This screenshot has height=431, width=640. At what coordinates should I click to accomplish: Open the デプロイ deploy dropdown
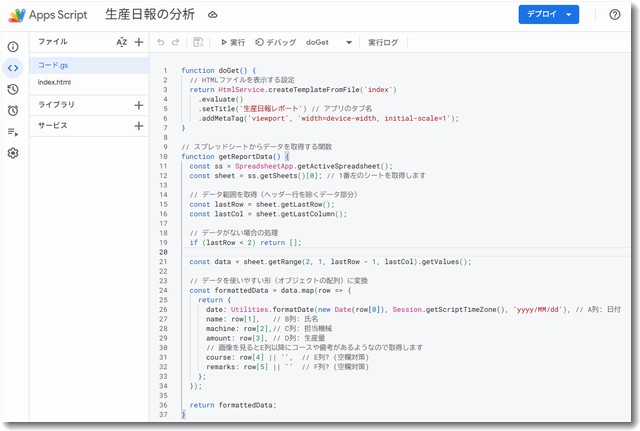click(x=548, y=15)
